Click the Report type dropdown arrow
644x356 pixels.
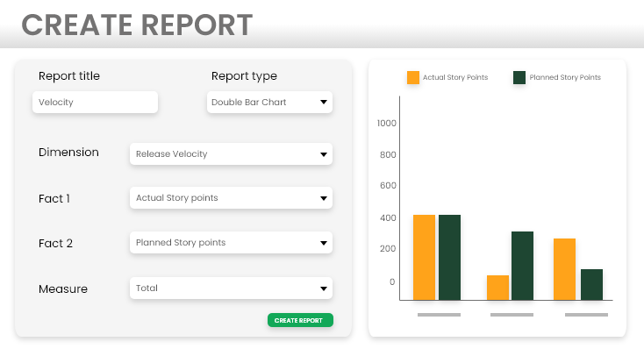(323, 103)
